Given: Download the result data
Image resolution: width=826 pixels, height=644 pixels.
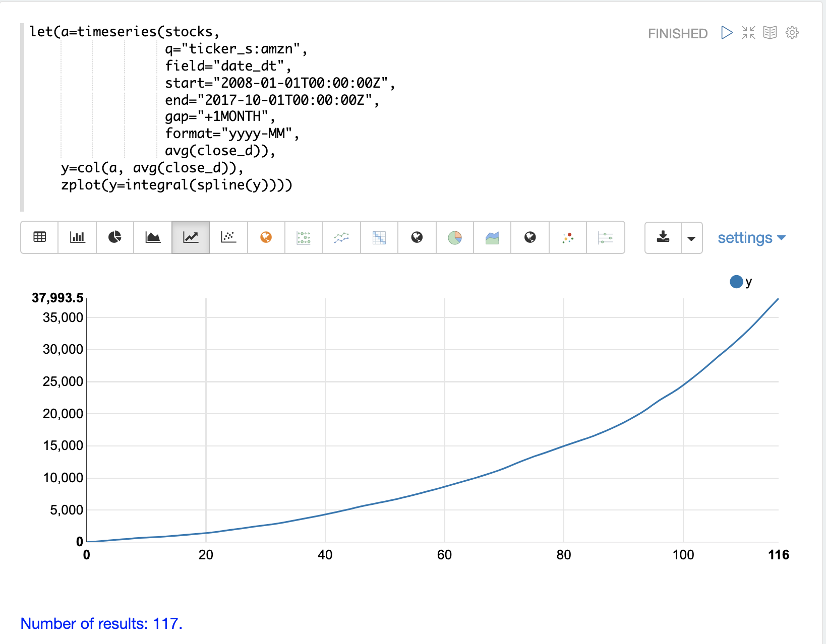Looking at the screenshot, I should click(x=663, y=237).
